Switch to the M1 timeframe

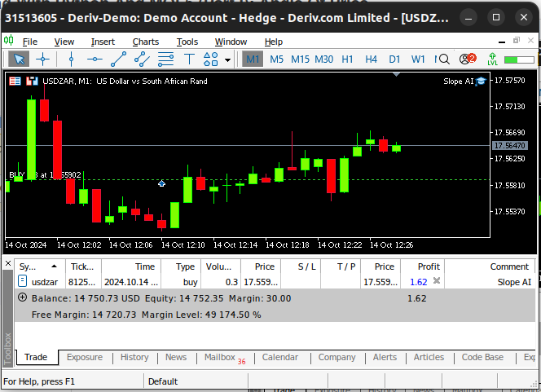[253, 59]
